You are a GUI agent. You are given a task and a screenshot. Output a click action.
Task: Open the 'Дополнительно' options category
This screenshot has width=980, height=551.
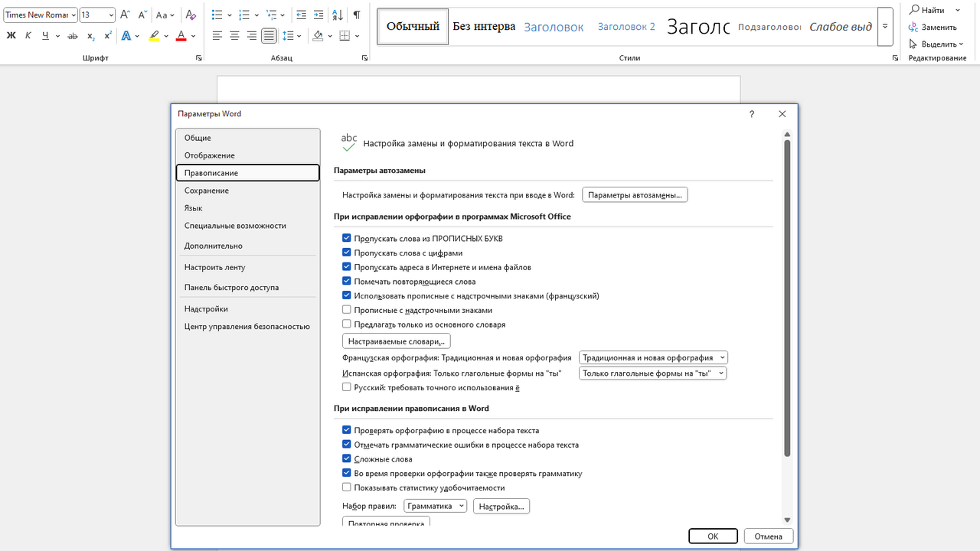tap(214, 246)
